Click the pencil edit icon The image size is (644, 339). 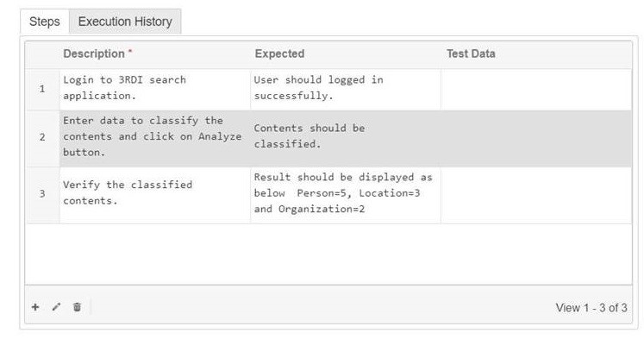coord(56,307)
